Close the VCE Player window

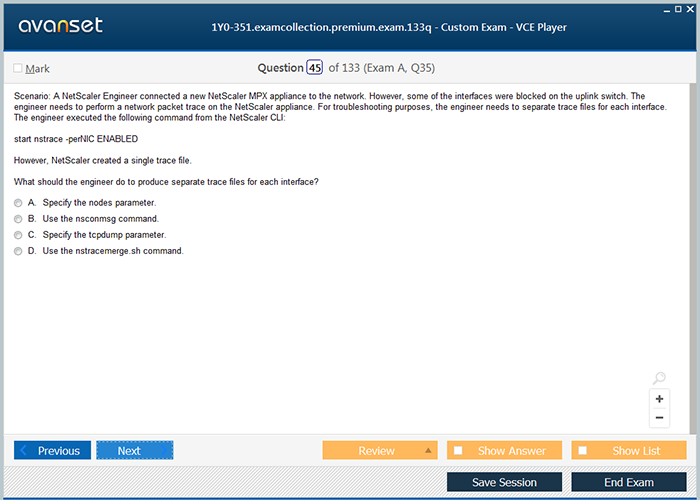[x=690, y=8]
